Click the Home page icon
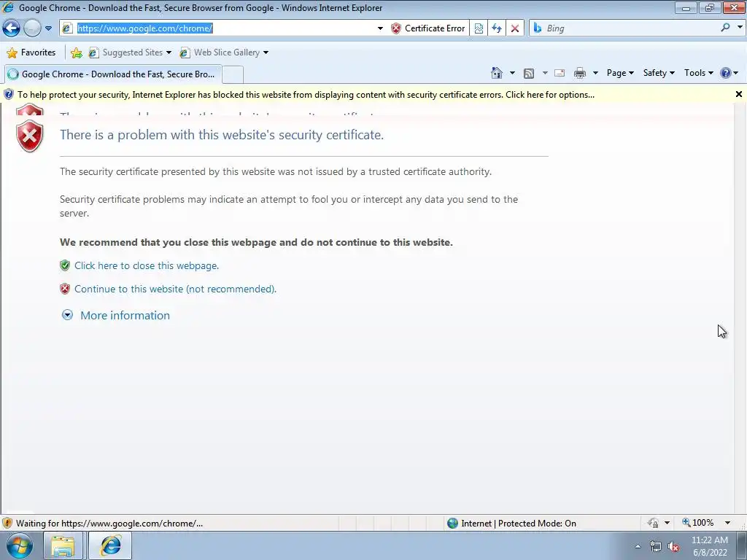 [496, 73]
